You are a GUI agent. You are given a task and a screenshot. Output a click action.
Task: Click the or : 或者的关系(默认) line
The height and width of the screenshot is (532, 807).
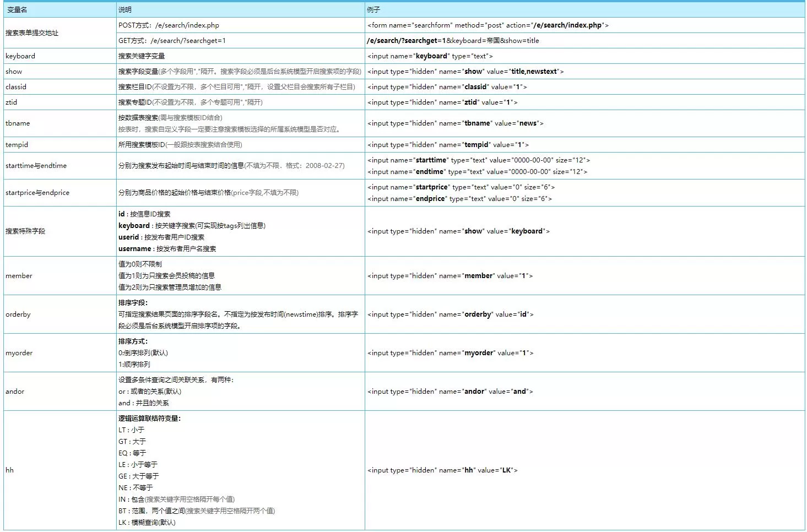(150, 392)
